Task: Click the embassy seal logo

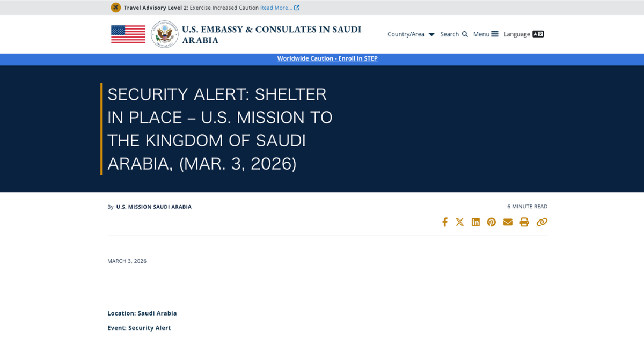Action: pyautogui.click(x=164, y=34)
